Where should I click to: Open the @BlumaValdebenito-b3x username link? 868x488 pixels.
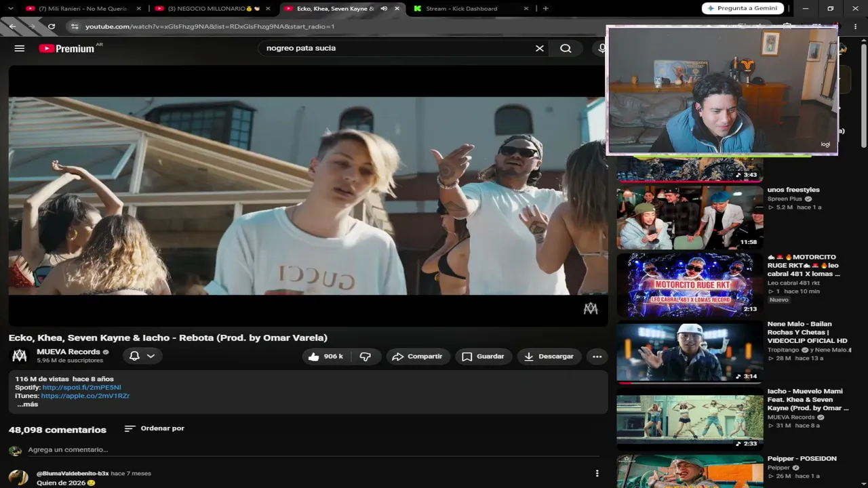73,473
